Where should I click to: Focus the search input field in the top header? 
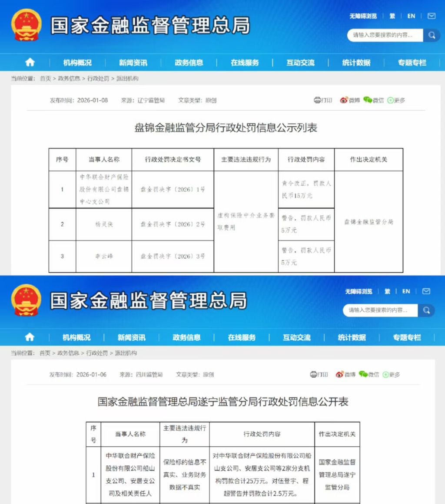tap(385, 35)
